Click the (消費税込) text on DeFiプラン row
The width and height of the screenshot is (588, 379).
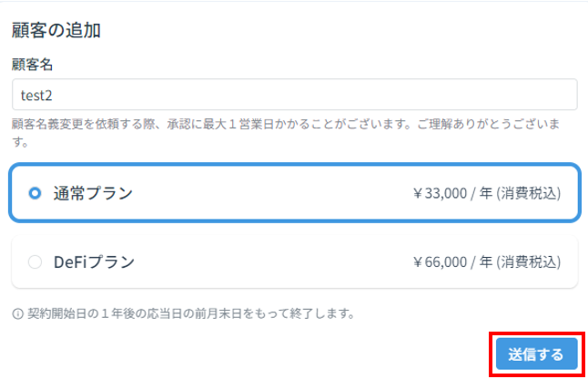coord(529,261)
